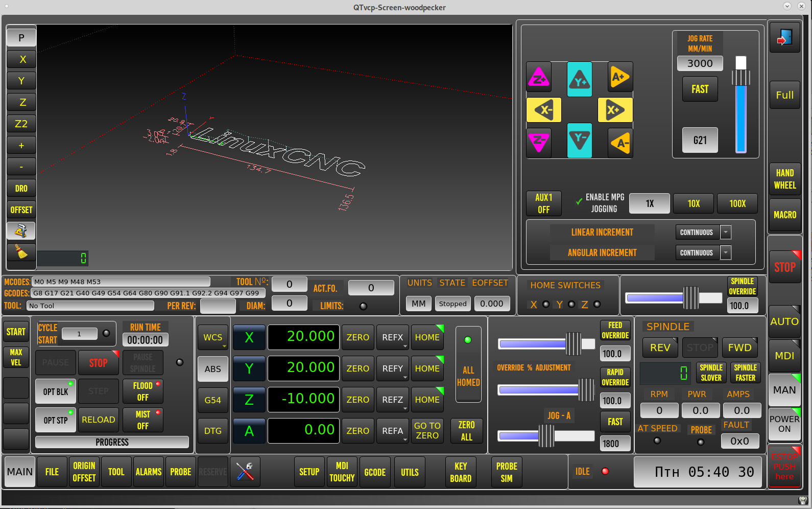812x509 pixels.
Task: Click the jog rate 3000 value field
Action: 700,63
